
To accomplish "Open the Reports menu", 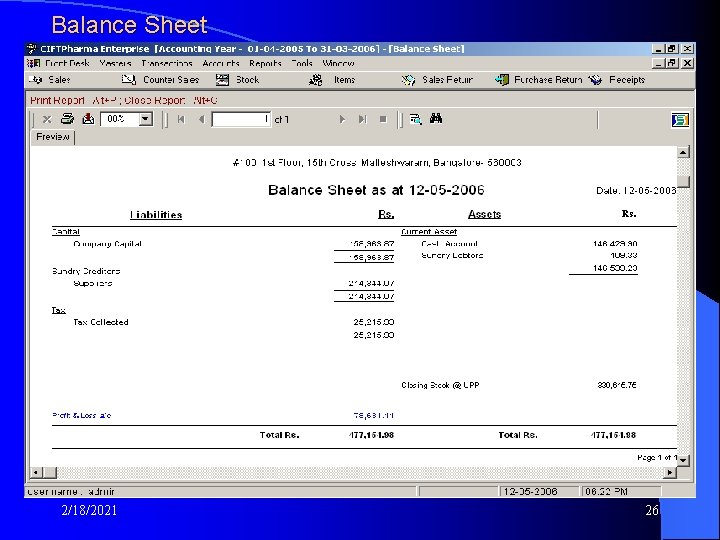I will 265,63.
